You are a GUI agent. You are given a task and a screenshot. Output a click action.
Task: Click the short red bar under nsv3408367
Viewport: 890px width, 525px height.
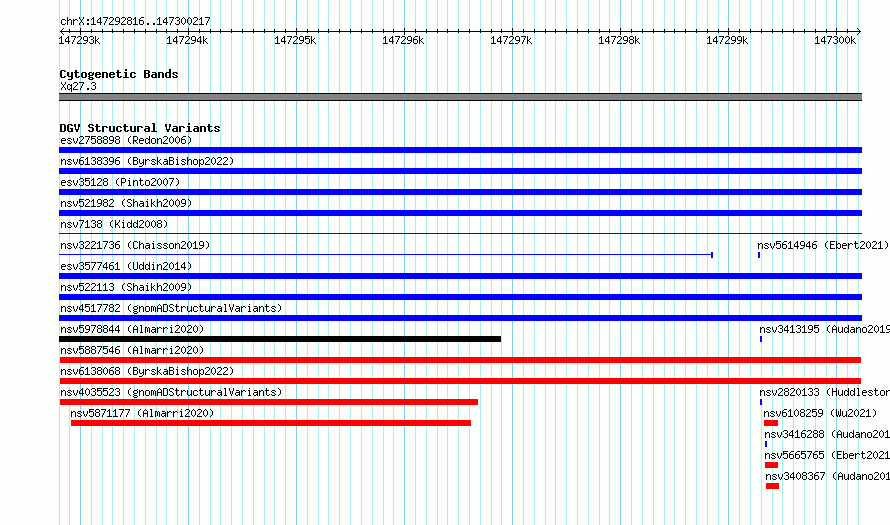[773, 486]
